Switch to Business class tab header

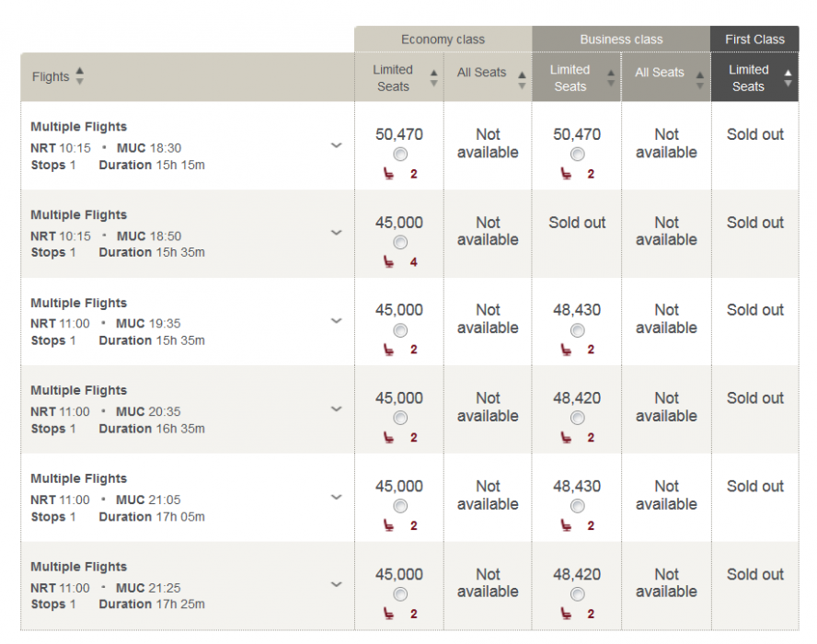pyautogui.click(x=621, y=40)
